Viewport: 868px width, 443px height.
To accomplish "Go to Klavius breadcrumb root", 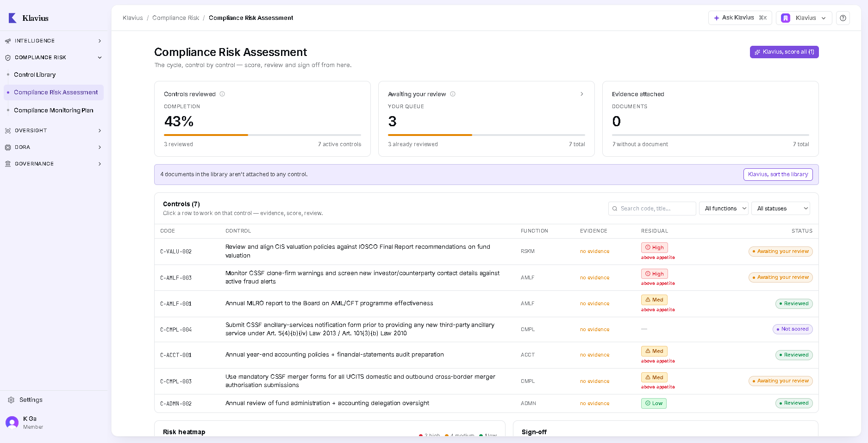I will click(133, 18).
